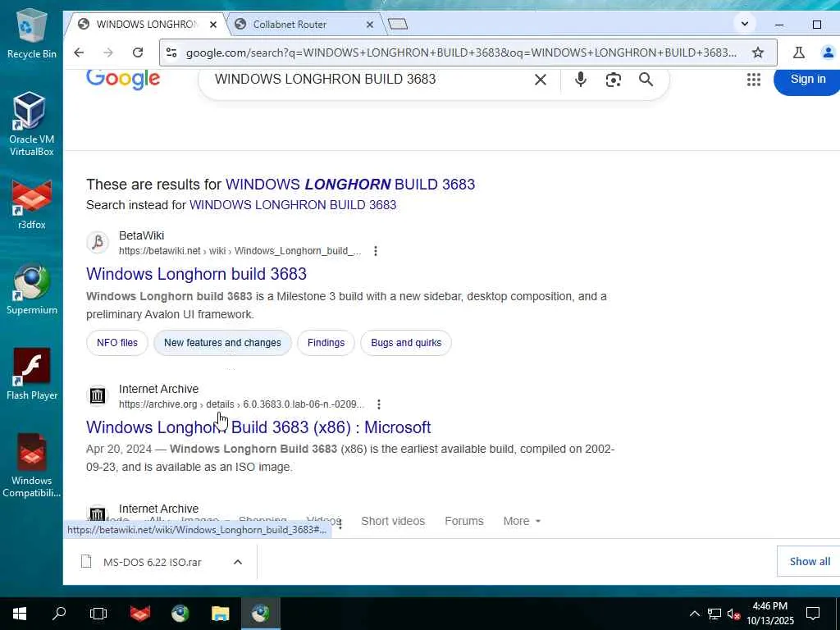This screenshot has height=630, width=840.
Task: Click into the Google search box
Action: point(370,80)
